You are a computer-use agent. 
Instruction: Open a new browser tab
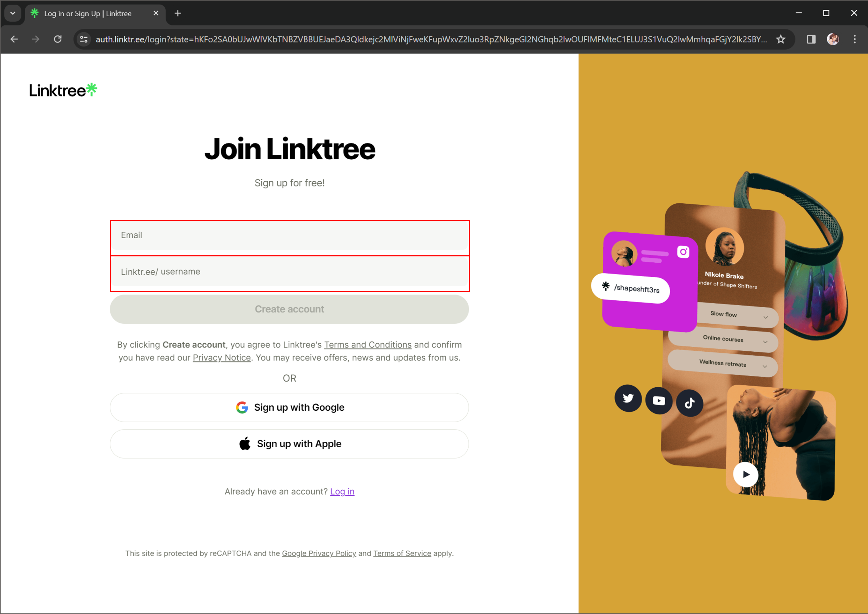click(x=178, y=13)
